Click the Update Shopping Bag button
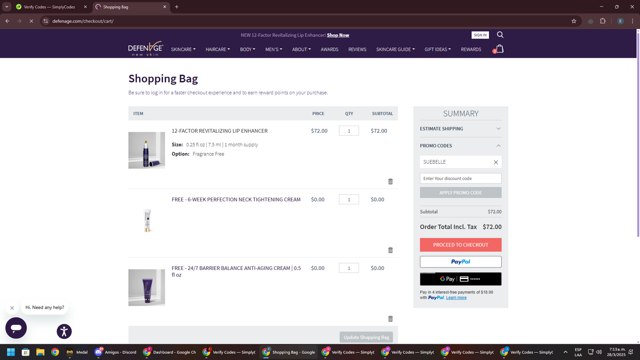The width and height of the screenshot is (640, 360). [366, 337]
